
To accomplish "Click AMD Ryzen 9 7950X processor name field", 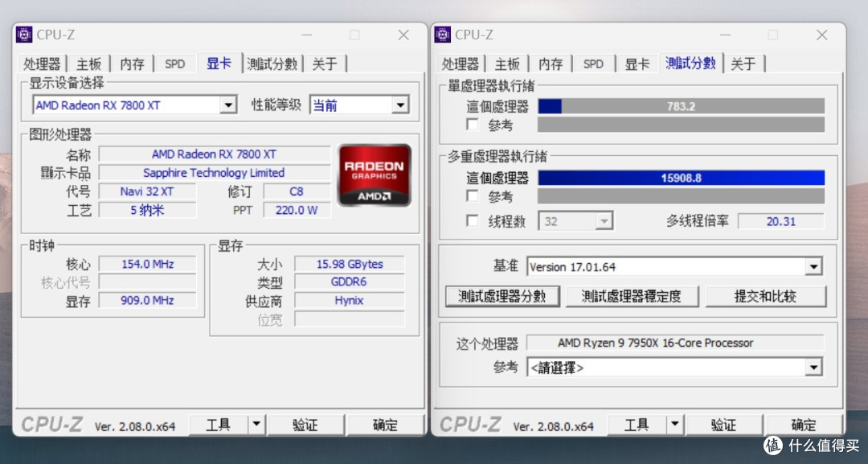I will click(675, 343).
